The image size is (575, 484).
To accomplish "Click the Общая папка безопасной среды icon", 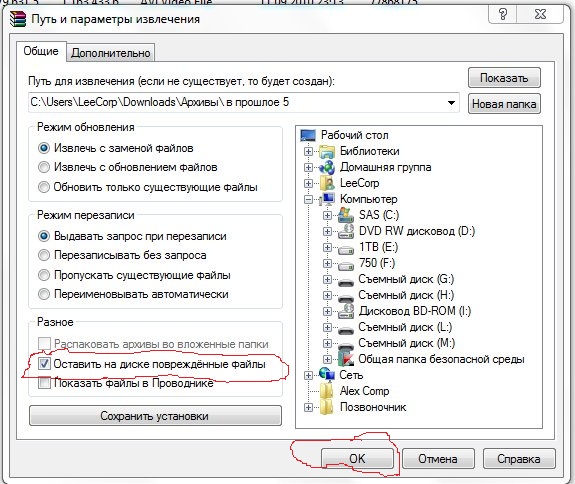I will (345, 359).
